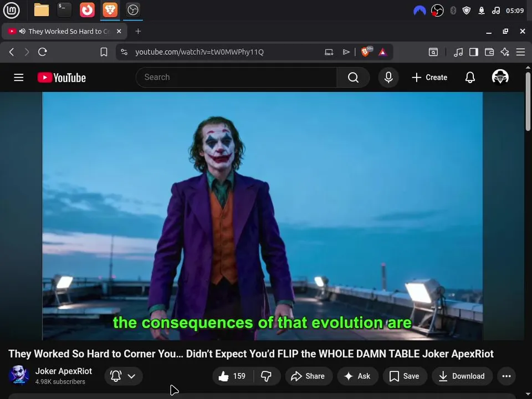Switch to Brave browser in the taskbar
The width and height of the screenshot is (532, 399).
[x=110, y=10]
